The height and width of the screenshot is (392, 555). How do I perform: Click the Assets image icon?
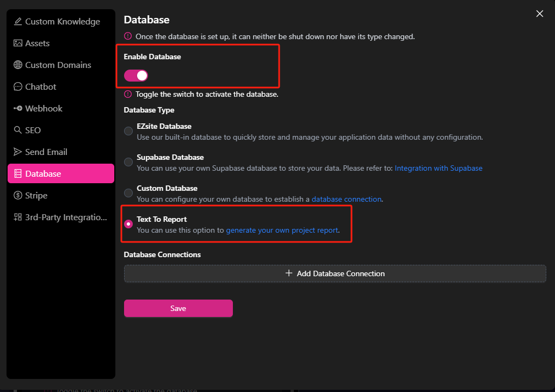(x=18, y=43)
